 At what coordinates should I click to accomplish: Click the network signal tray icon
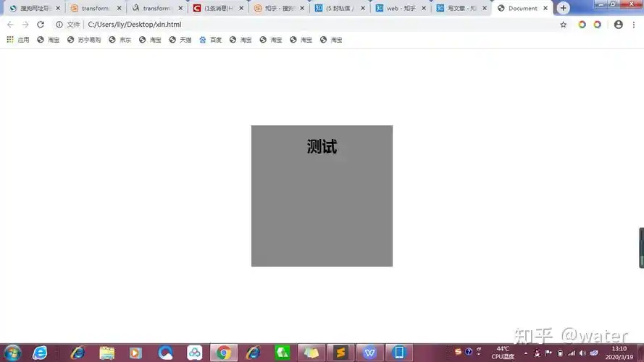(572, 353)
